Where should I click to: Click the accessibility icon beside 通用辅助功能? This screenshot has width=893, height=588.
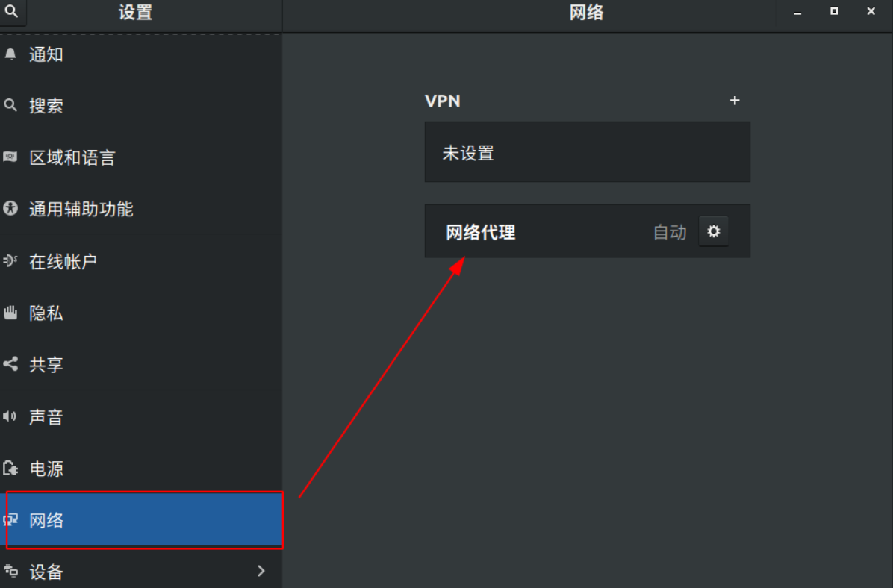[x=10, y=208]
